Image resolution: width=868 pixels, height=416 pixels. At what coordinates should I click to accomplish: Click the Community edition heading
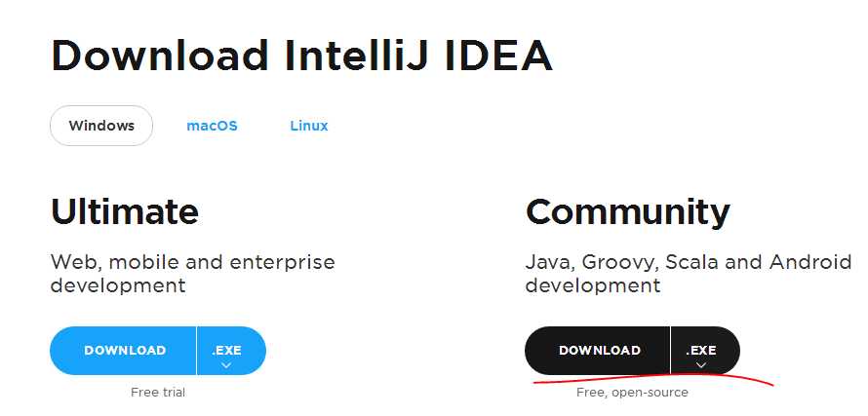[627, 211]
